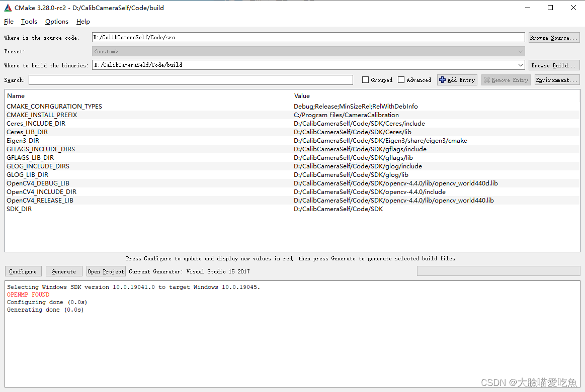
Task: Click the progress bar beside generator label
Action: coord(498,271)
